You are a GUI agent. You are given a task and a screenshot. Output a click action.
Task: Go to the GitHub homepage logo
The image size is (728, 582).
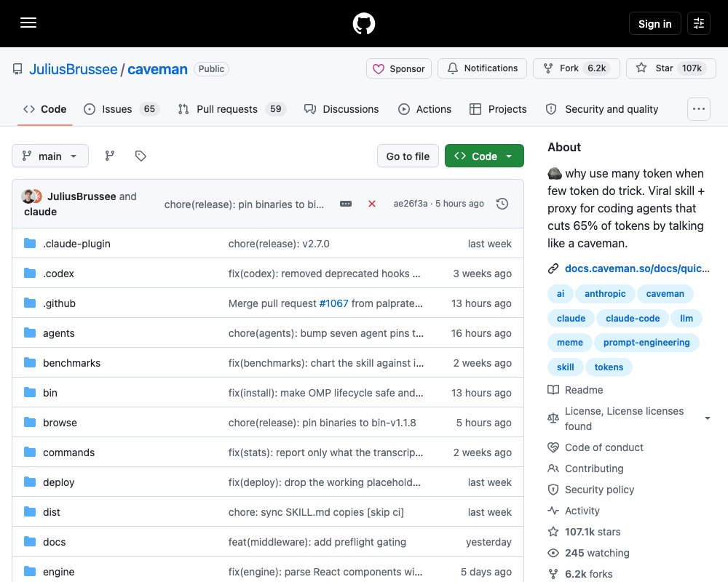click(x=363, y=23)
